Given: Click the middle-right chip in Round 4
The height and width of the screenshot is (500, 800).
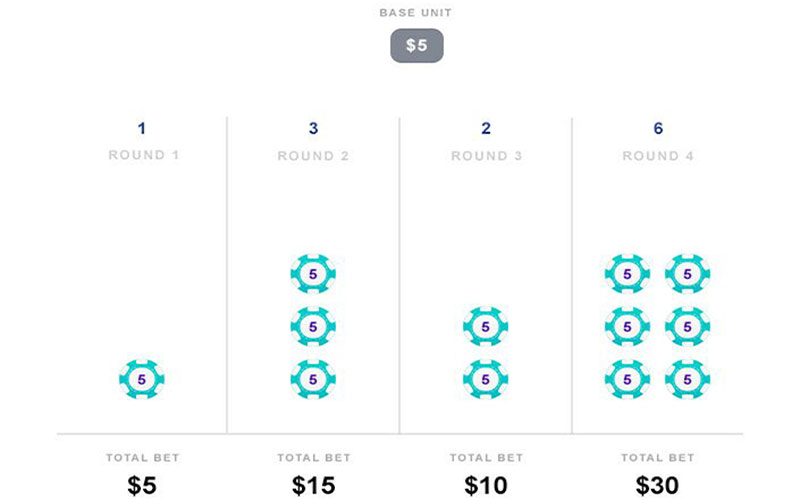Looking at the screenshot, I should click(x=687, y=326).
